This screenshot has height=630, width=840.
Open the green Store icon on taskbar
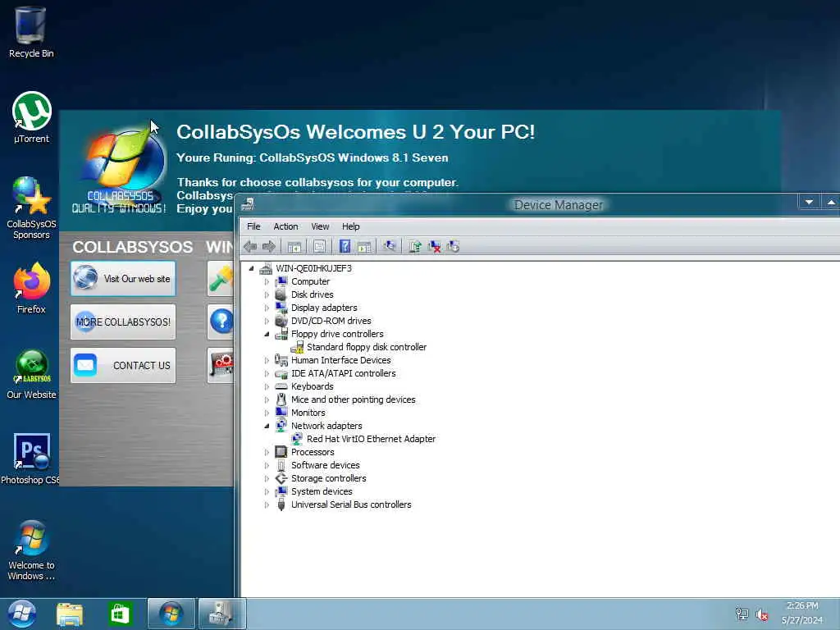coord(120,614)
